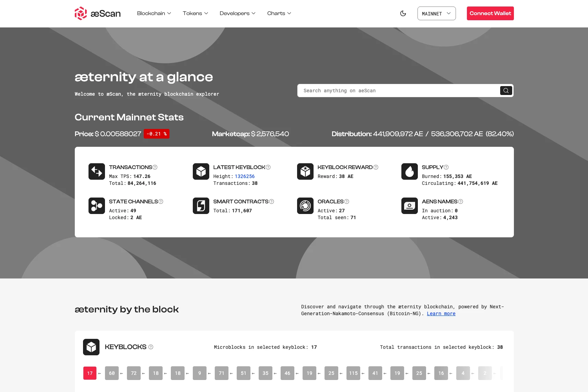Screen dimensions: 588x392
Task: Select the red keyblock tile 17
Action: 90,373
